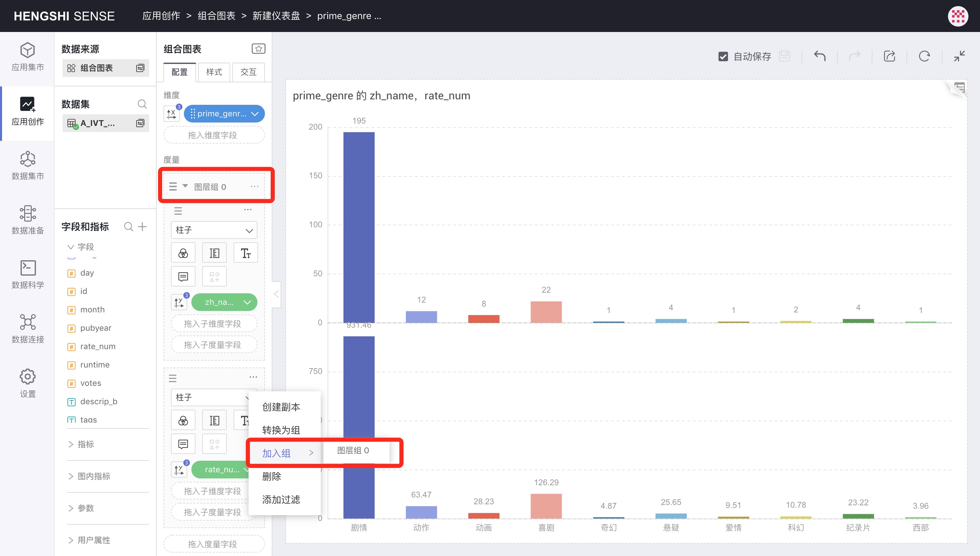The width and height of the screenshot is (980, 556).
Task: Go to 应用创作 breadcrumb
Action: point(161,16)
